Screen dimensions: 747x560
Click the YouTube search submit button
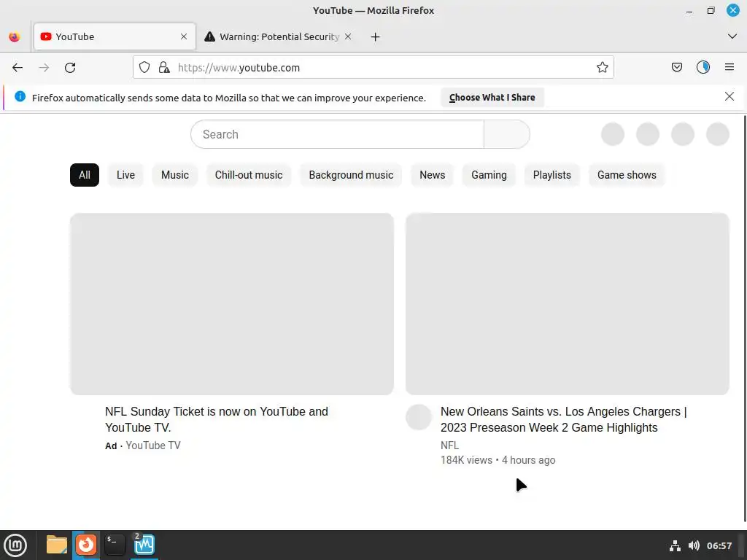[x=507, y=134]
